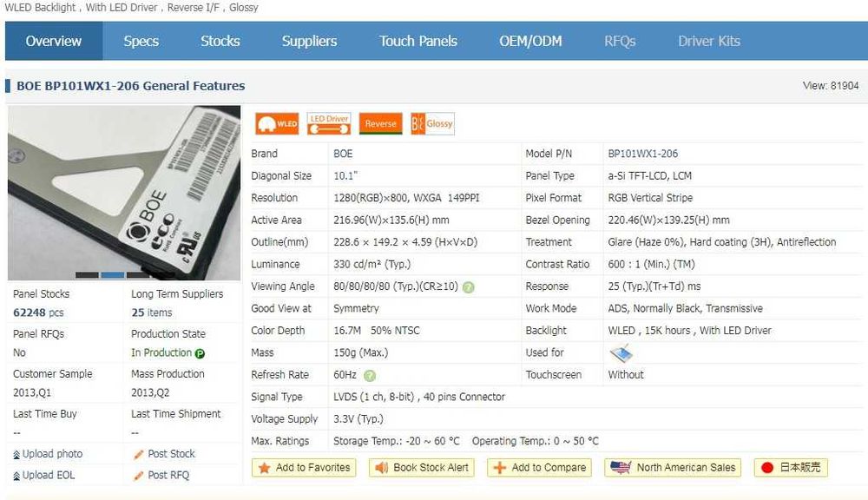Open the Driver Kits tab
The height and width of the screenshot is (500, 868).
point(709,41)
